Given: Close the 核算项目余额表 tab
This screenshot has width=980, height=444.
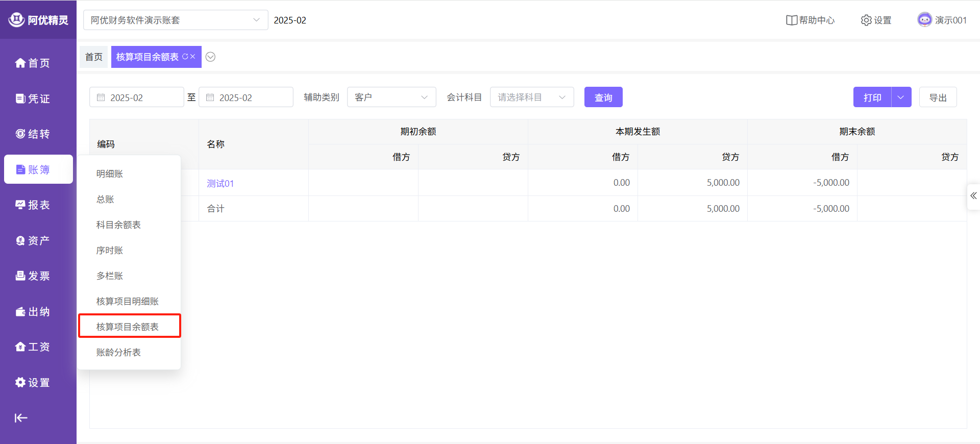Looking at the screenshot, I should coord(193,57).
